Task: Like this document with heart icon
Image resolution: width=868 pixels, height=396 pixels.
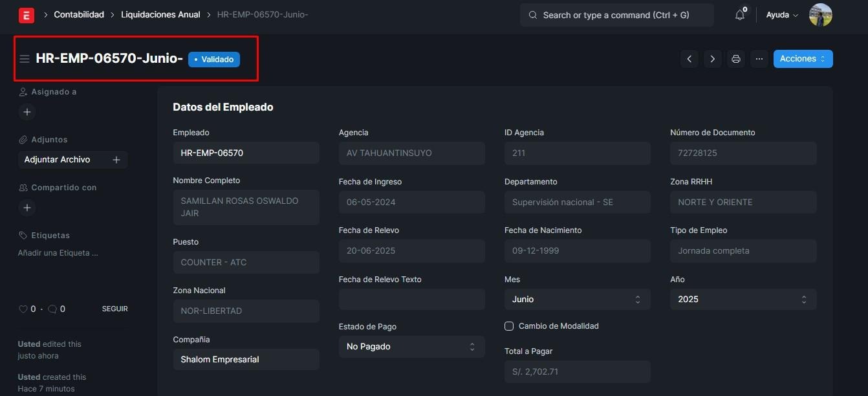Action: click(x=23, y=309)
